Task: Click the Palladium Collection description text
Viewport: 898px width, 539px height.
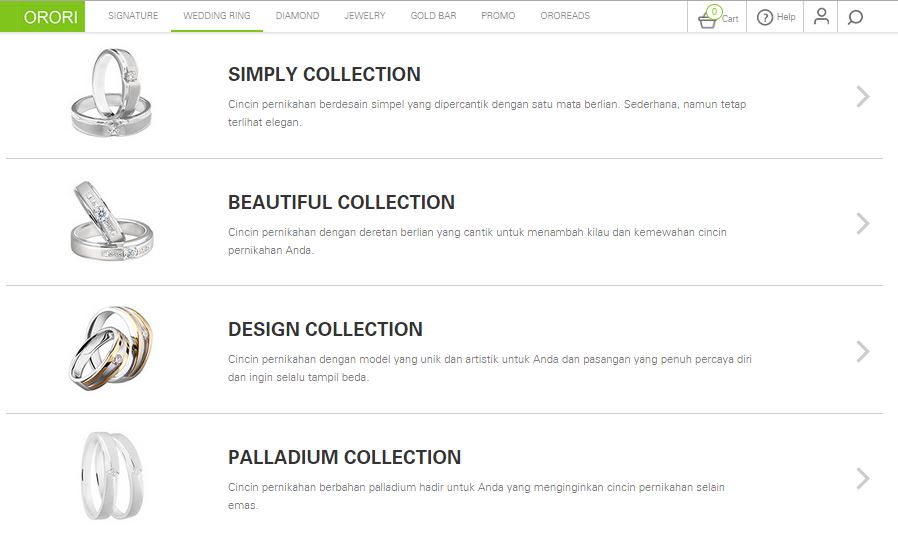Action: tap(476, 496)
